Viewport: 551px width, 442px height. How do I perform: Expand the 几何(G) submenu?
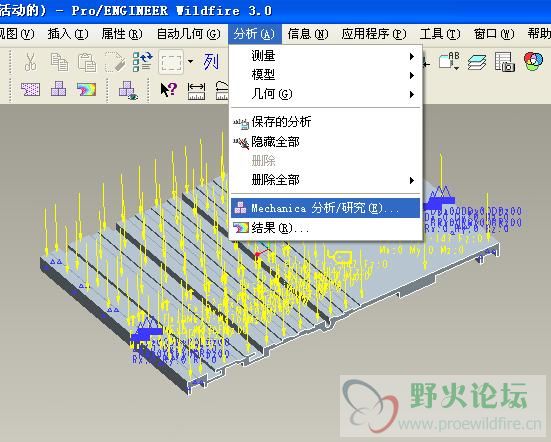[x=325, y=94]
